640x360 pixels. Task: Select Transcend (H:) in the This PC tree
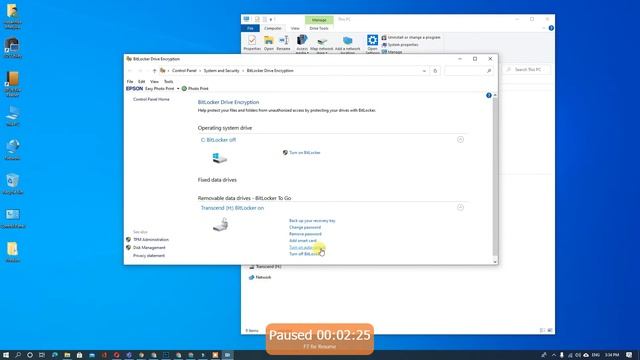[265, 267]
